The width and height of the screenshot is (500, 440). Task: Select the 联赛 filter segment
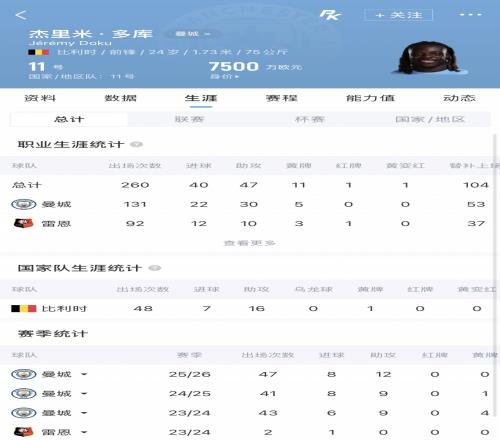tap(189, 119)
